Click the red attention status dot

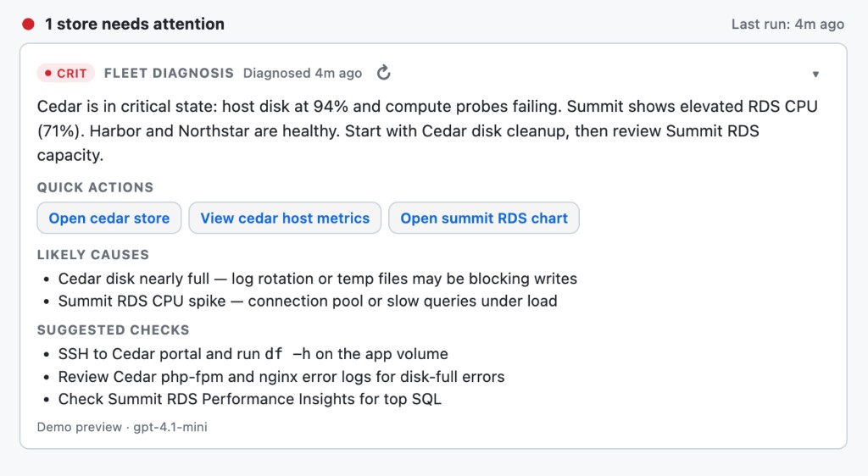28,24
